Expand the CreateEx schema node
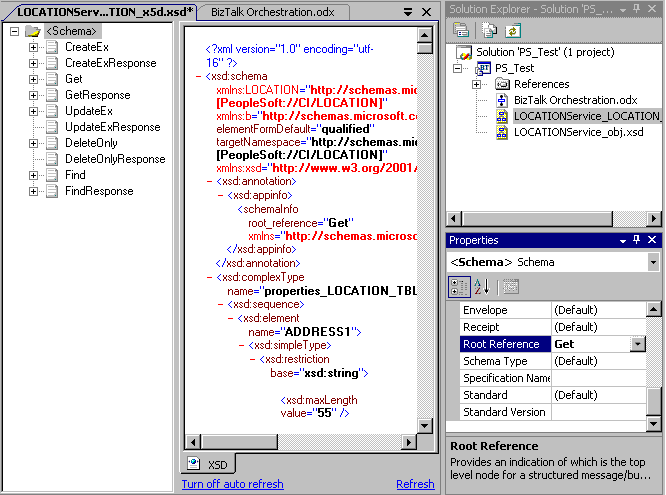666x495 pixels. tap(33, 47)
